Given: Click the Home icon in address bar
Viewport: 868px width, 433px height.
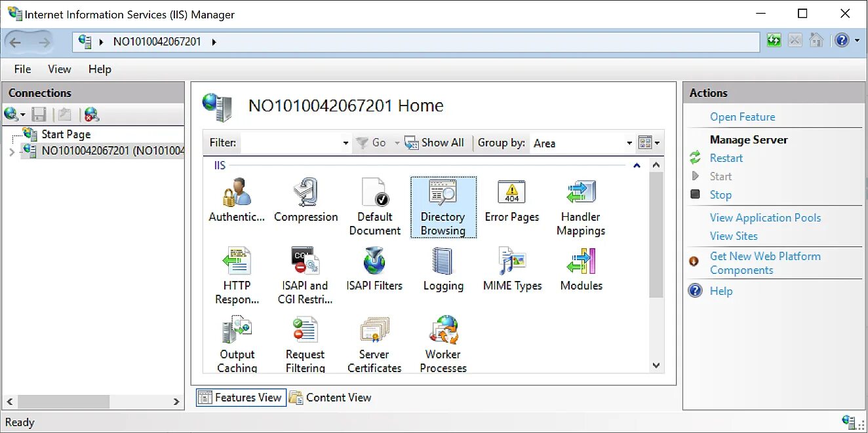Looking at the screenshot, I should [816, 41].
